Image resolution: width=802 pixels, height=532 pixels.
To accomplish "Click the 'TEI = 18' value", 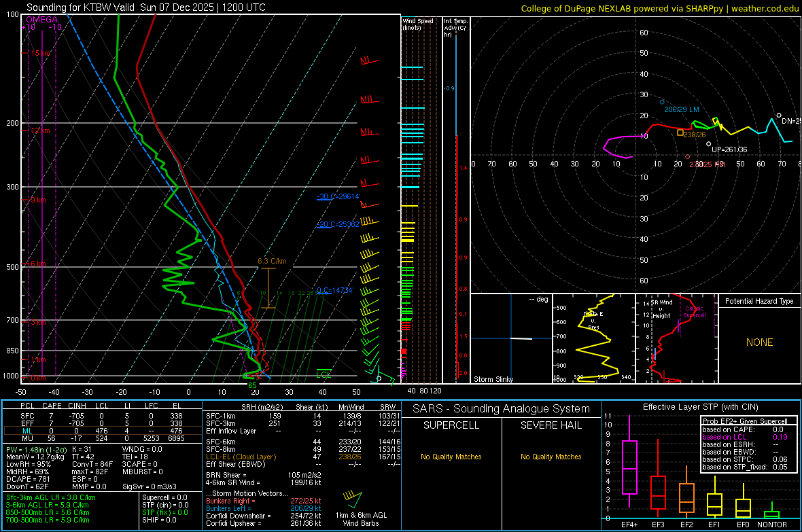I will click(x=135, y=457).
